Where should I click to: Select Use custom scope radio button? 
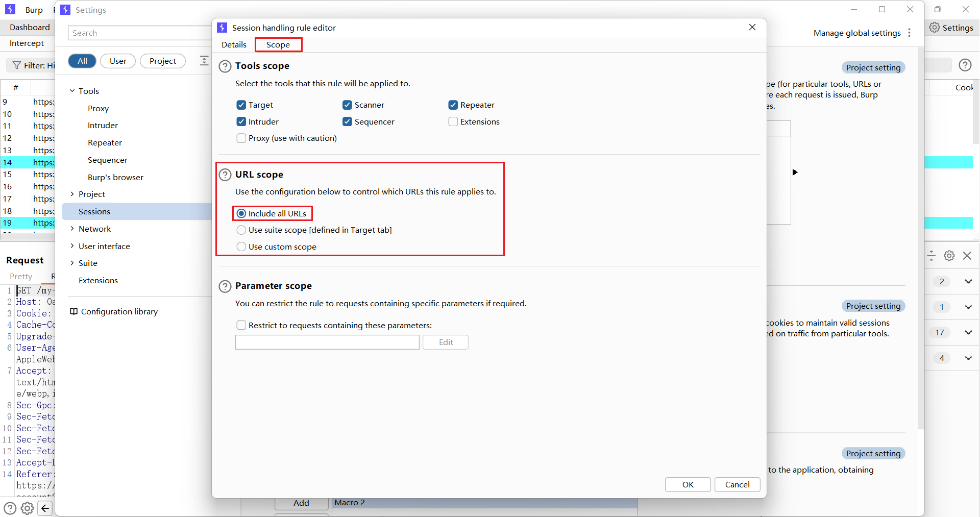[241, 247]
